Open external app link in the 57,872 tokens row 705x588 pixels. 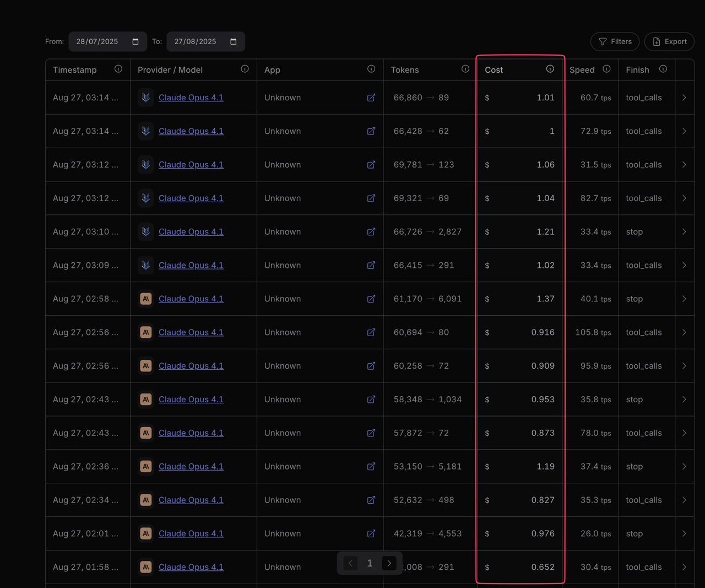point(371,433)
